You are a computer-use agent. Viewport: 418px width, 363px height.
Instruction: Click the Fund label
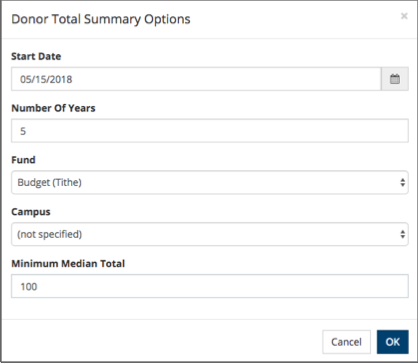click(x=23, y=160)
